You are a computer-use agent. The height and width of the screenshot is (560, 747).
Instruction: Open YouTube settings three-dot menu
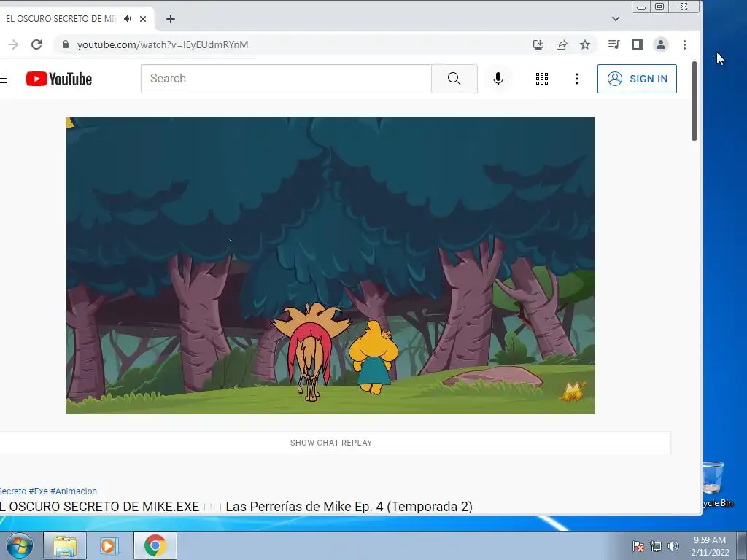pos(576,79)
